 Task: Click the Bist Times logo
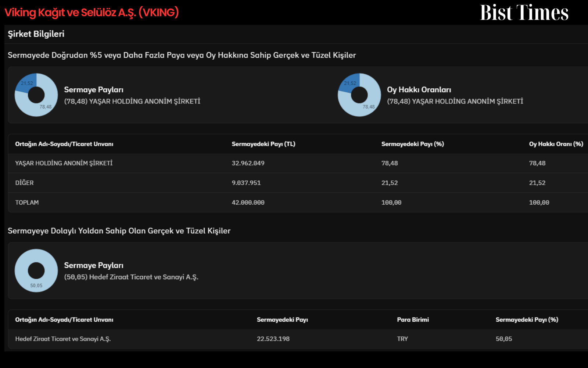coord(524,13)
